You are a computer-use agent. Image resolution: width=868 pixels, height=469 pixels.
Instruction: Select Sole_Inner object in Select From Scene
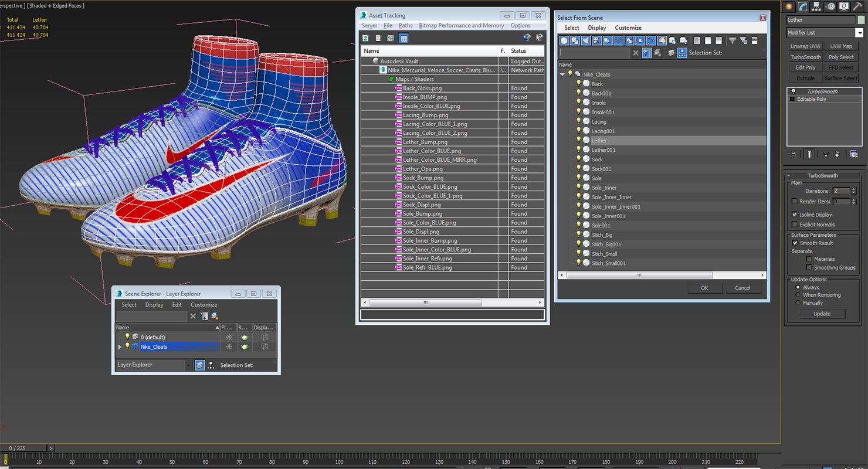click(x=604, y=188)
